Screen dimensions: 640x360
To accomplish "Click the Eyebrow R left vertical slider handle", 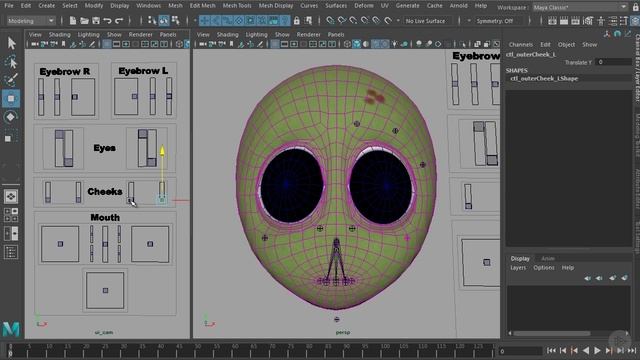I will pyautogui.click(x=41, y=97).
